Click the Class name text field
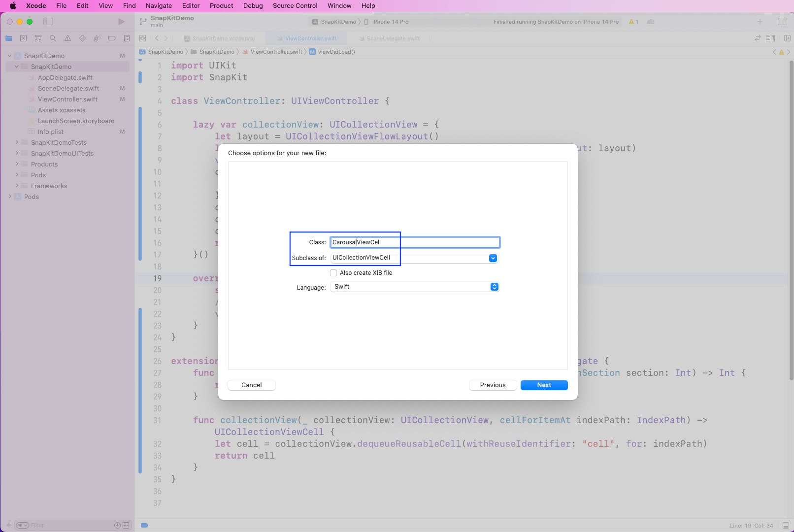 pos(415,242)
